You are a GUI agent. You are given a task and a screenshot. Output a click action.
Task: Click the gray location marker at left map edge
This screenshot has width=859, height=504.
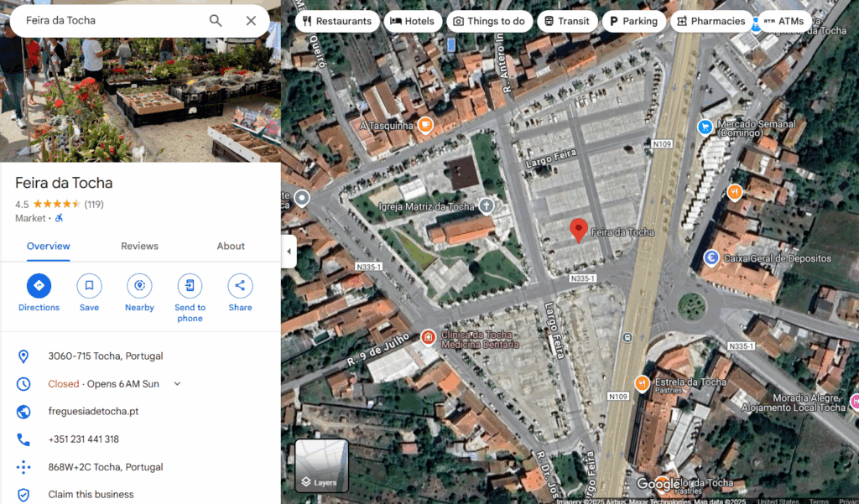(x=302, y=198)
